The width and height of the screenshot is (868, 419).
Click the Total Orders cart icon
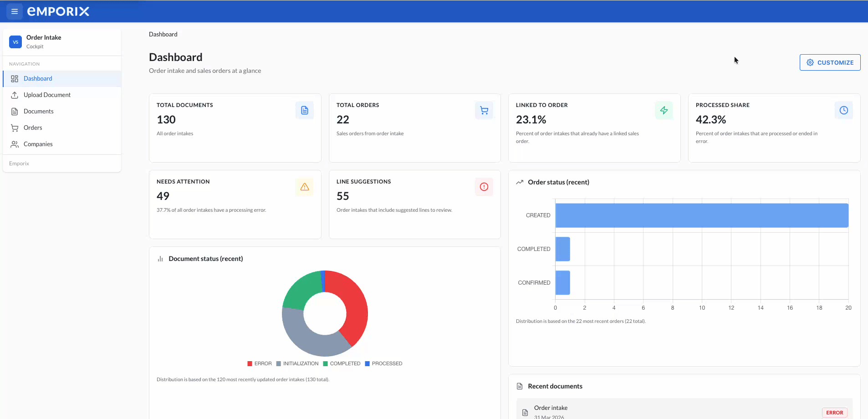pos(484,110)
